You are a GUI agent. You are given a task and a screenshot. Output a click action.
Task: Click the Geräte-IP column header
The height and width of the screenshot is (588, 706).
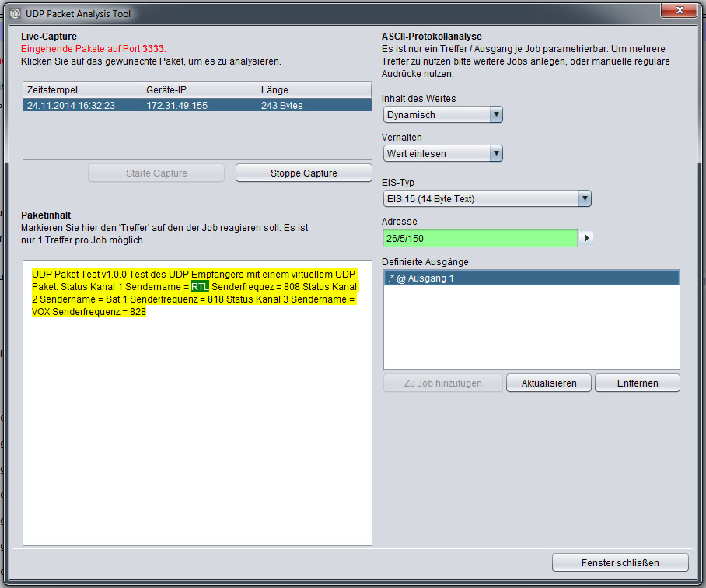click(199, 90)
